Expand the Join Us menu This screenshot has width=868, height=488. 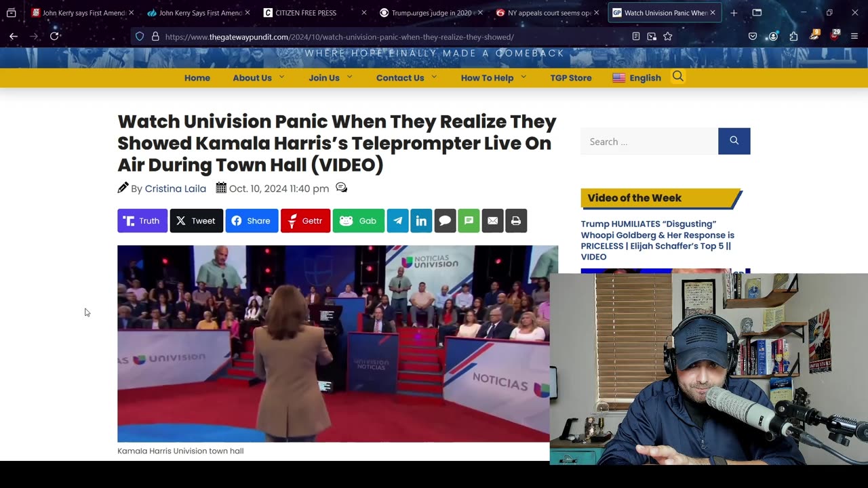(330, 78)
